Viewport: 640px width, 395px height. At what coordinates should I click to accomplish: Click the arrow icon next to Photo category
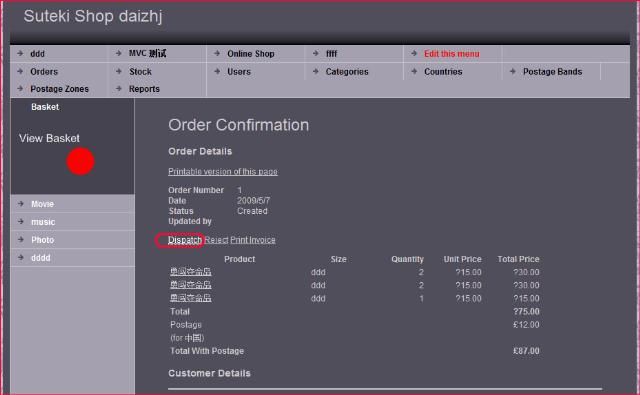(21, 239)
